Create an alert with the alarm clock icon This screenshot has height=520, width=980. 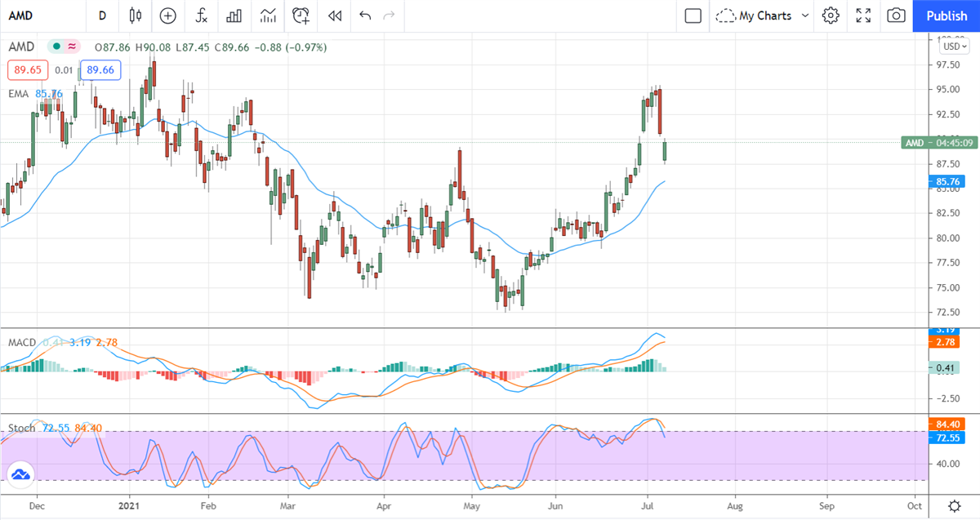301,16
